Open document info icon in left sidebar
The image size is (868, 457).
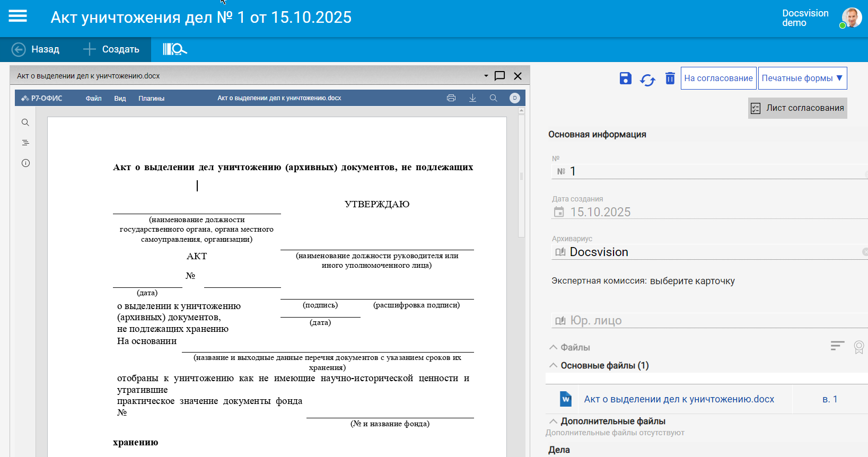pyautogui.click(x=25, y=163)
